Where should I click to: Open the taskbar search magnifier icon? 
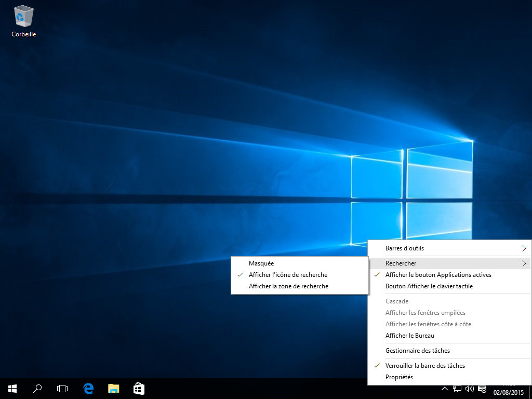(37, 388)
